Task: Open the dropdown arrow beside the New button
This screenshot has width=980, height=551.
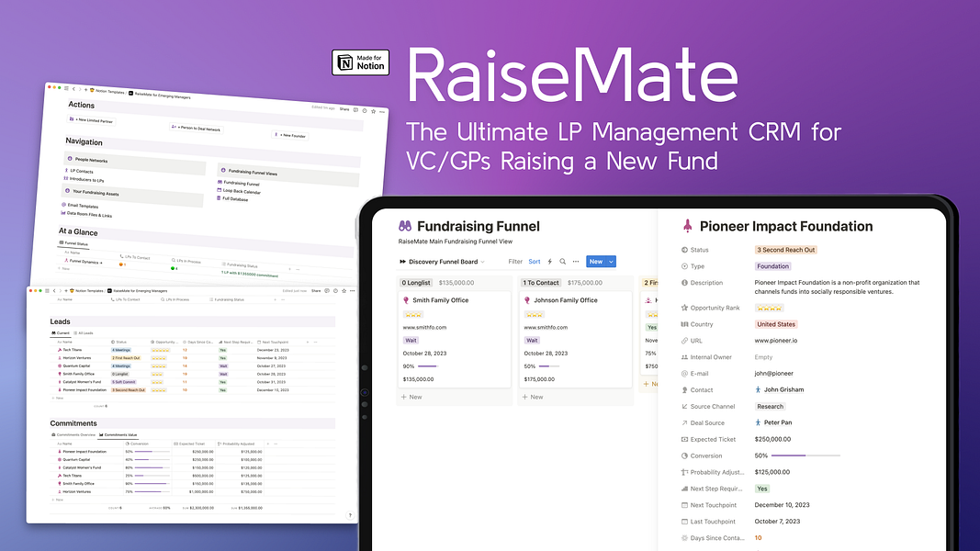Action: click(612, 262)
